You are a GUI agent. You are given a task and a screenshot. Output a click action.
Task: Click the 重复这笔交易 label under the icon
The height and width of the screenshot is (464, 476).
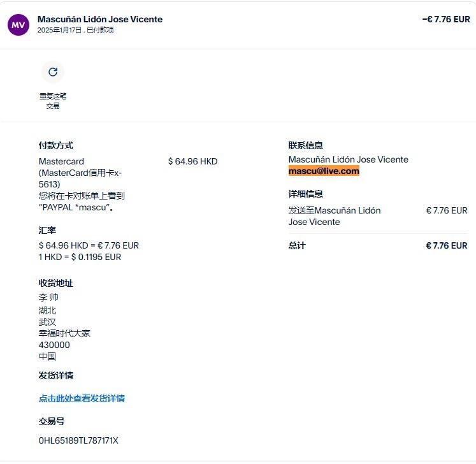53,101
